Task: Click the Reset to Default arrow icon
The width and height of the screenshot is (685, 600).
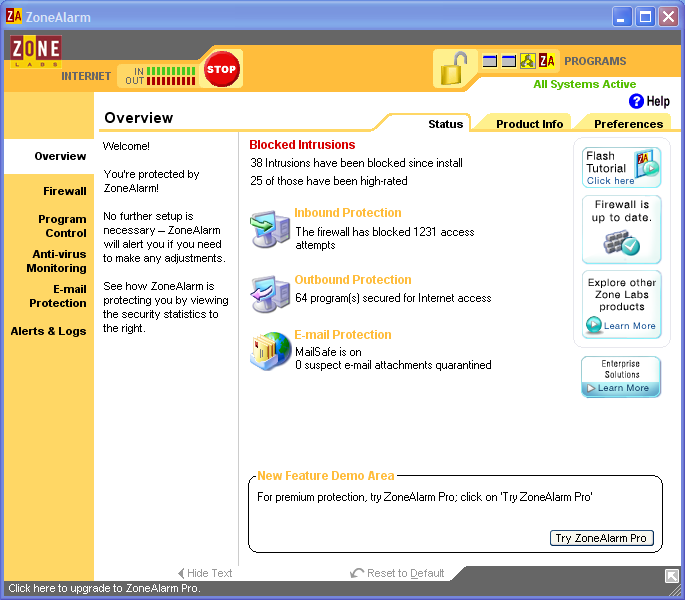Action: pos(357,573)
